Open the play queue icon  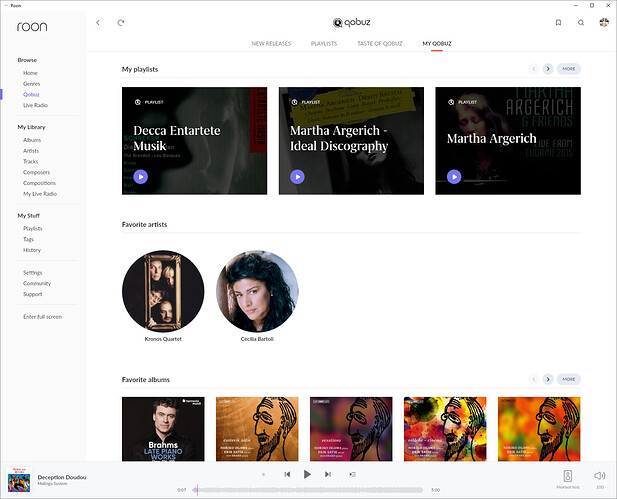pos(353,474)
